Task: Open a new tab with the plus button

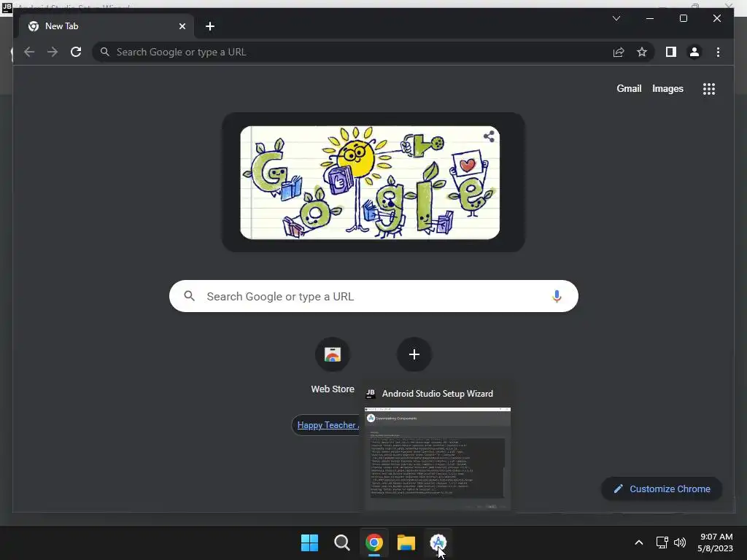Action: [x=210, y=26]
